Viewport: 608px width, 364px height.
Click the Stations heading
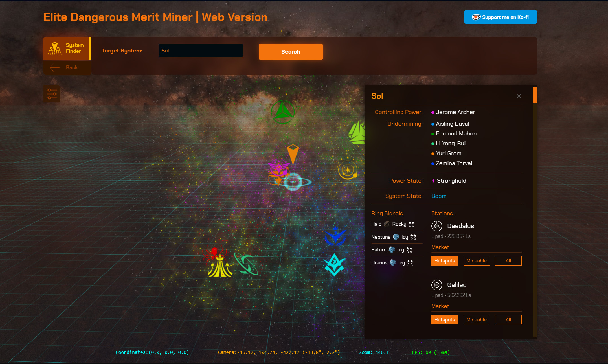pyautogui.click(x=443, y=214)
